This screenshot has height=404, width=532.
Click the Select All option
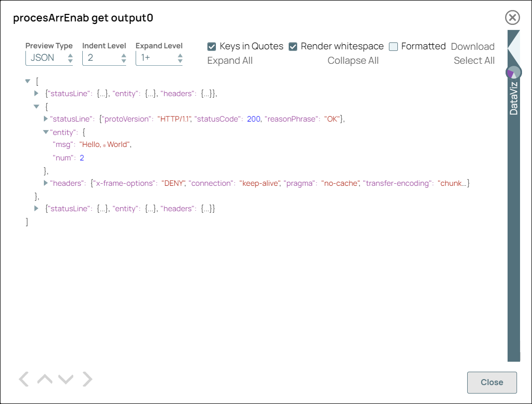pyautogui.click(x=474, y=60)
